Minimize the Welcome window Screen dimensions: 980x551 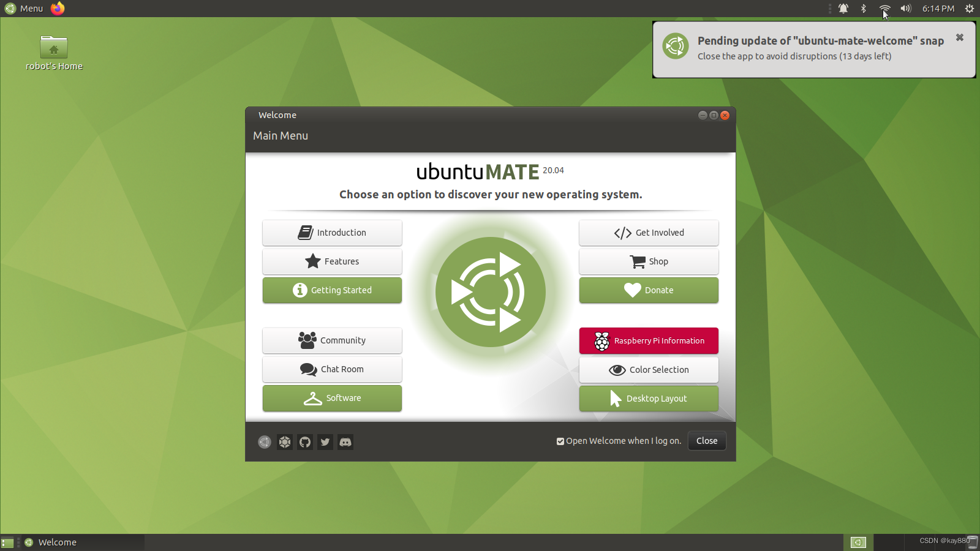[x=703, y=115]
